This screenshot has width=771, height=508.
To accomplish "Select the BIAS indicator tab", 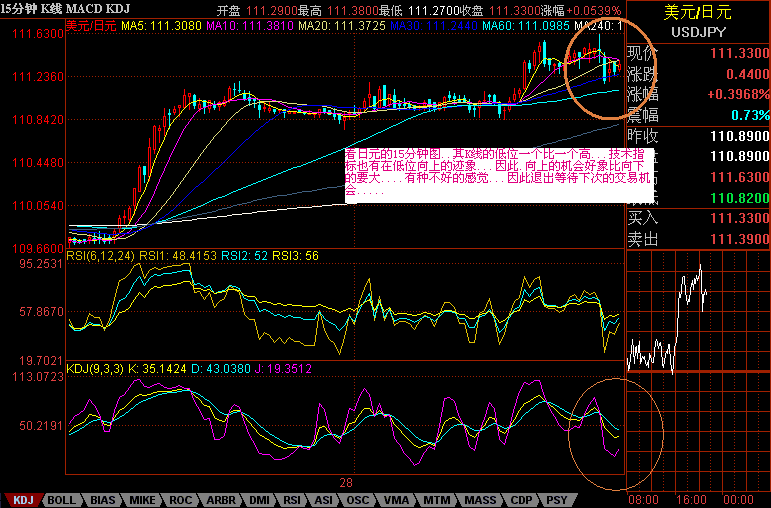I will click(102, 500).
